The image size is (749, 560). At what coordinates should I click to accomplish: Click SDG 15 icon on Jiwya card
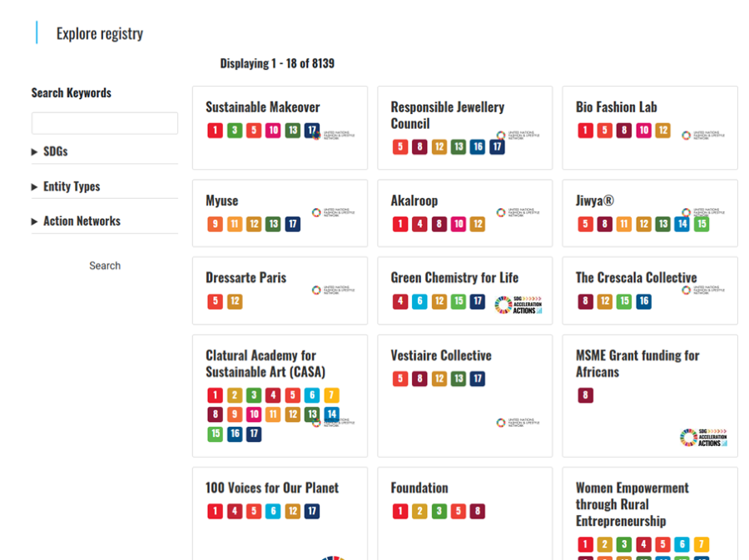(x=702, y=224)
